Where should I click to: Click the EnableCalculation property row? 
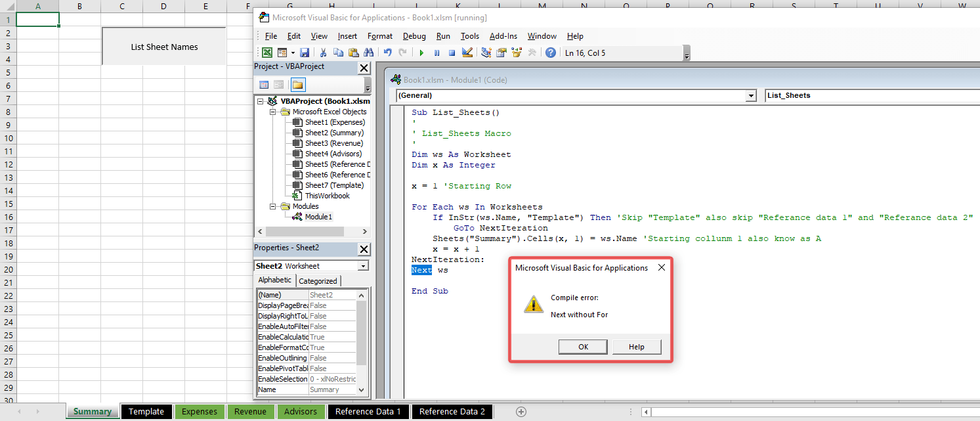click(x=306, y=337)
